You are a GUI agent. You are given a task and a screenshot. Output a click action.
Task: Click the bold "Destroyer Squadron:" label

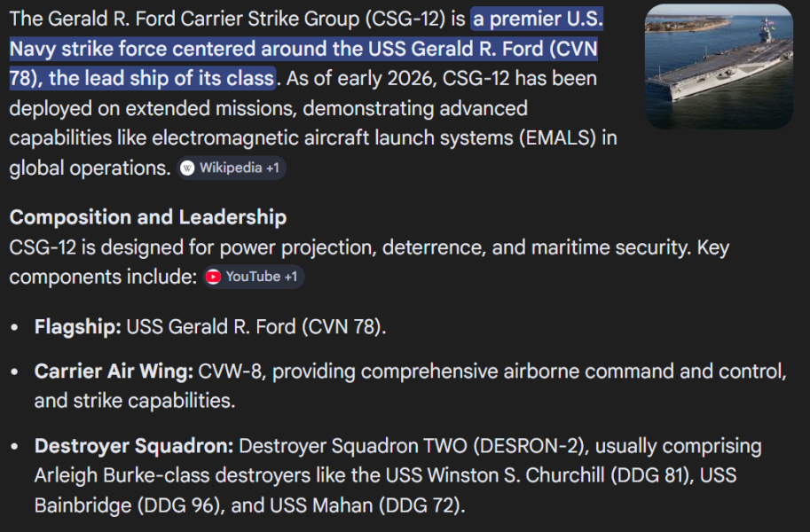coord(134,445)
